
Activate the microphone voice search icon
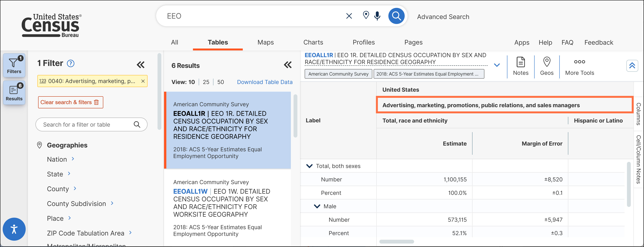[377, 16]
